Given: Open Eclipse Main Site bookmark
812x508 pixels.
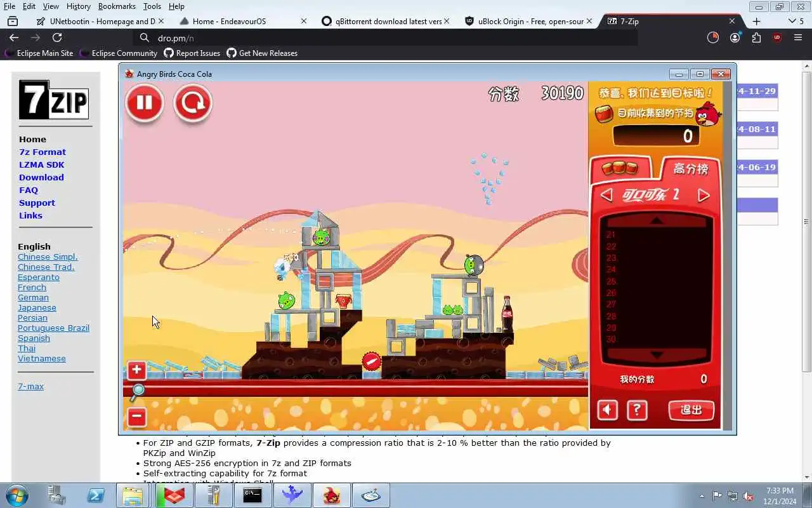Looking at the screenshot, I should [39, 53].
